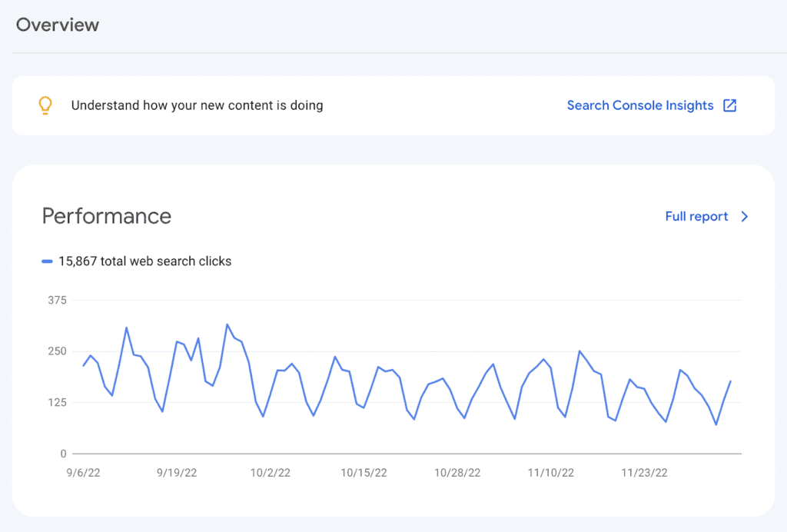The width and height of the screenshot is (787, 532).
Task: Click the highest peak on the clicks chart
Action: [x=227, y=325]
